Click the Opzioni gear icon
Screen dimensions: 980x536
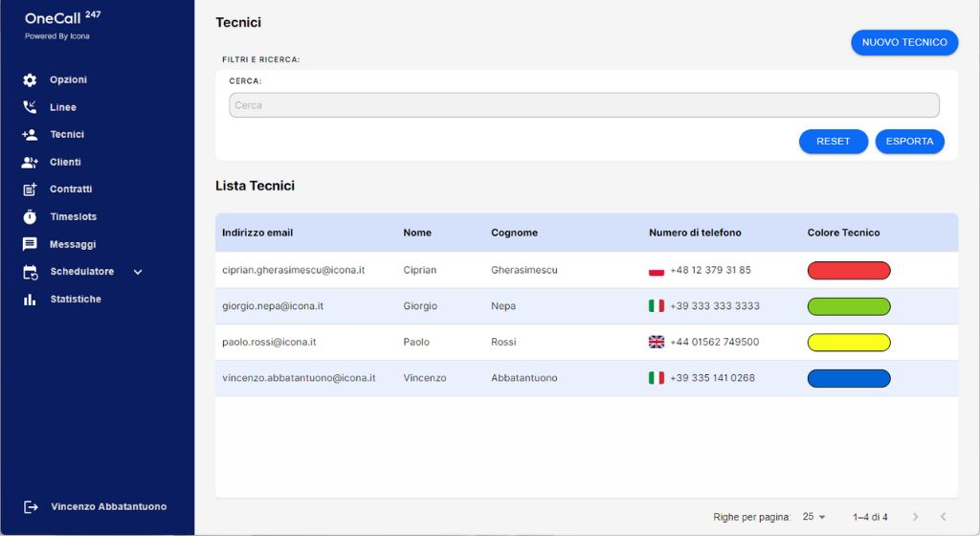point(30,80)
